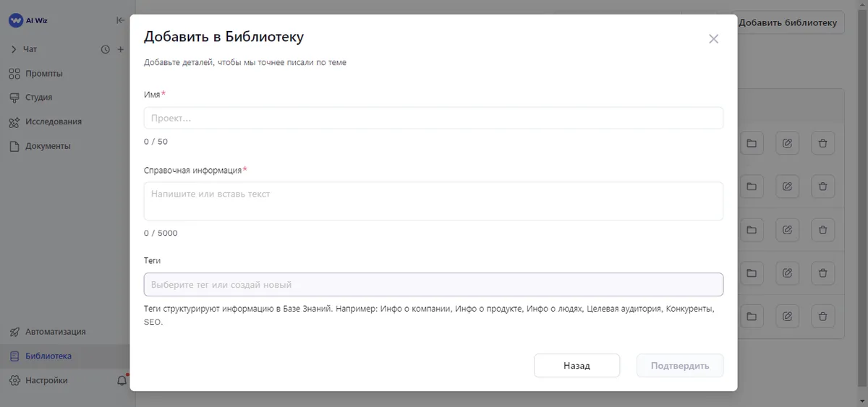This screenshot has width=868, height=407.
Task: Select Документы in the sidebar
Action: click(x=48, y=146)
